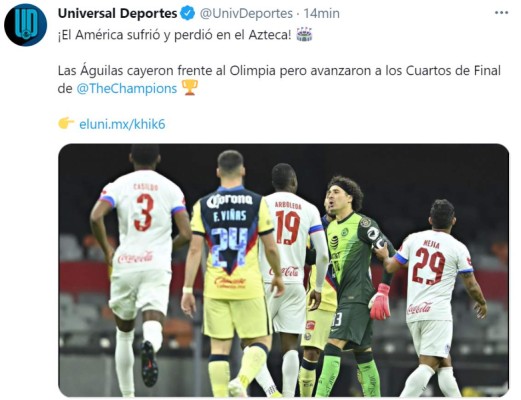Click the F. Viñas number 24 jersey
This screenshot has height=400, width=521.
click(x=232, y=243)
